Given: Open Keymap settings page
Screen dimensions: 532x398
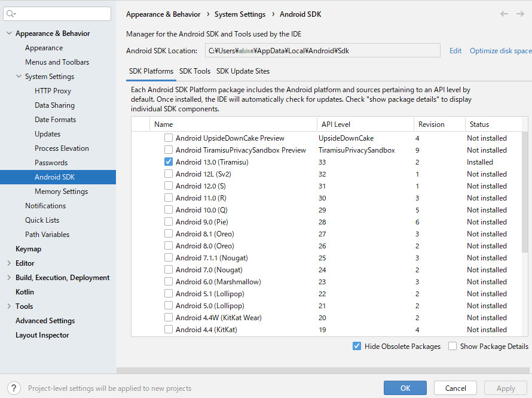Looking at the screenshot, I should click(x=28, y=249).
